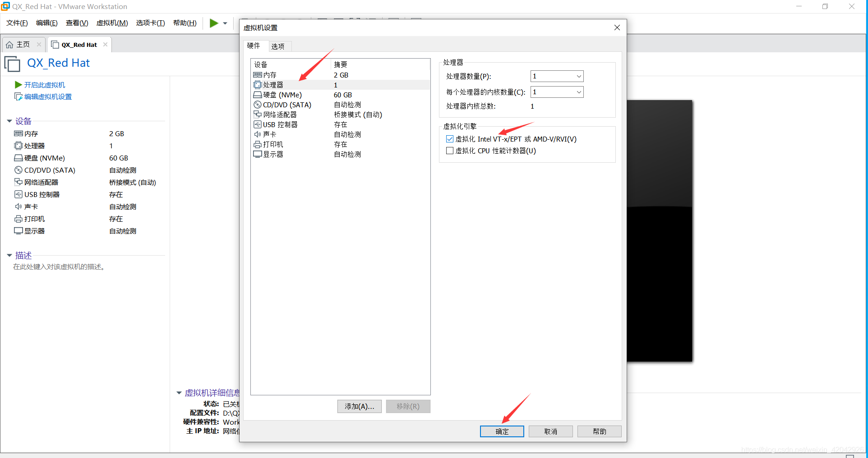Click the 显示器 icon in main window
Image resolution: width=868 pixels, height=458 pixels.
(18, 231)
